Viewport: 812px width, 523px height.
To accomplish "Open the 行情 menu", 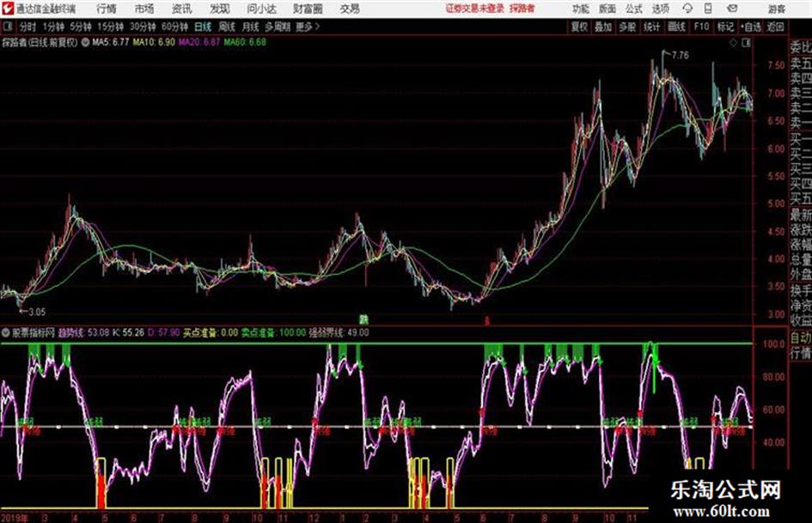I will pyautogui.click(x=107, y=9).
